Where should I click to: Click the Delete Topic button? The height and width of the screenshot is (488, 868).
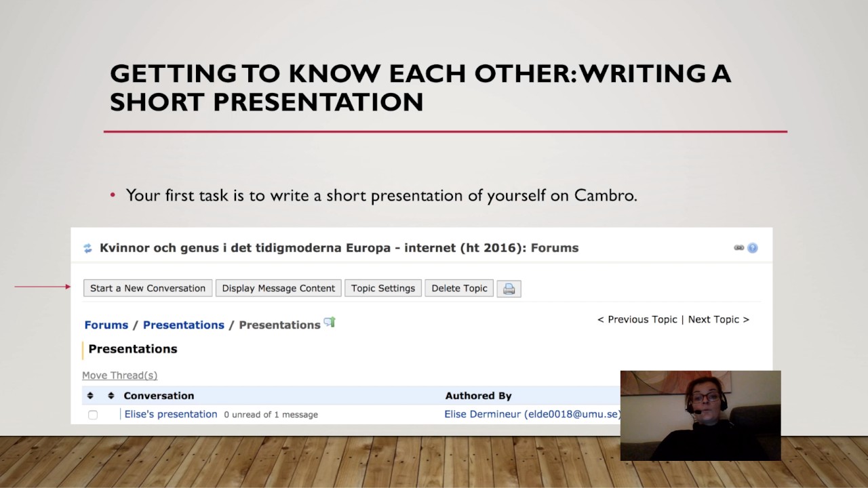pyautogui.click(x=459, y=288)
